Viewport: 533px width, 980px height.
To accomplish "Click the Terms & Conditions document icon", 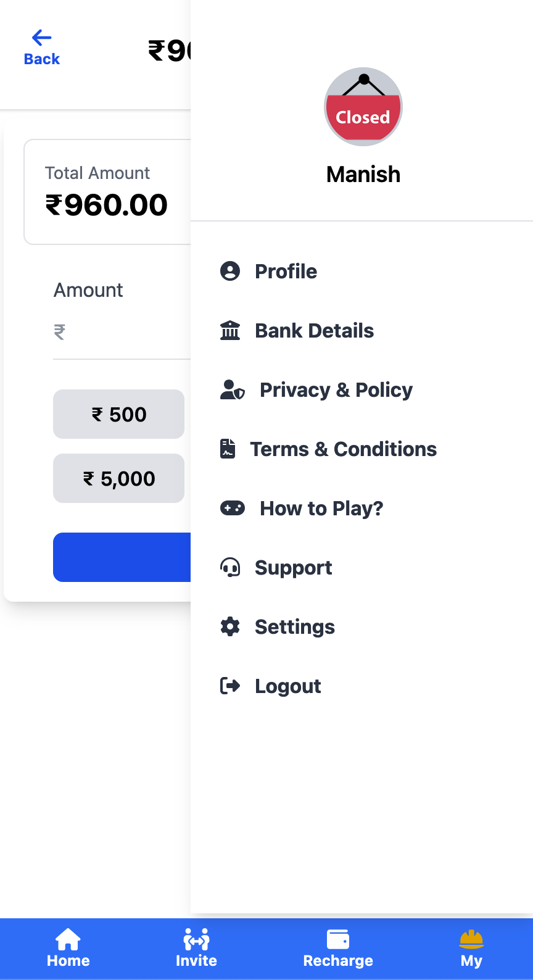I will pos(228,449).
